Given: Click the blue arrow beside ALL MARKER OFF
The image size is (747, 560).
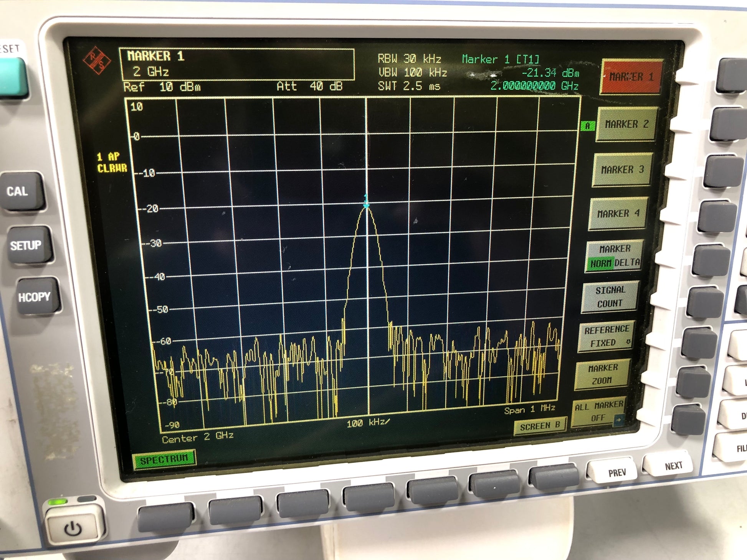Looking at the screenshot, I should (618, 420).
